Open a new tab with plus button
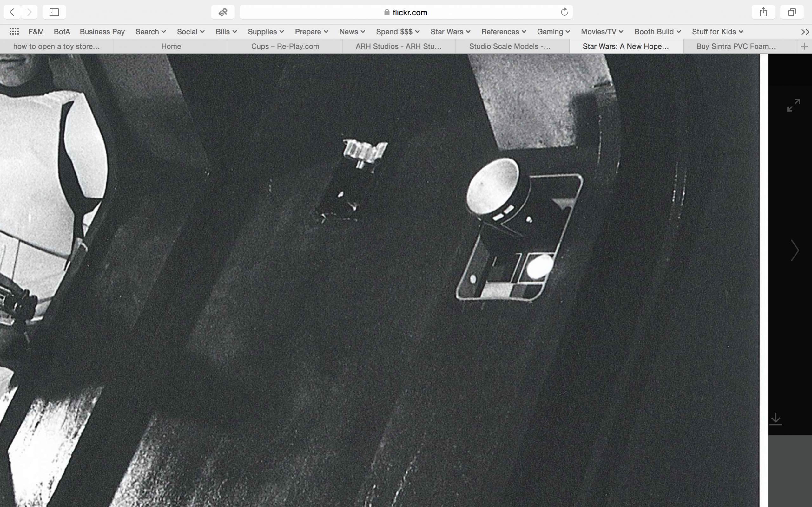The width and height of the screenshot is (812, 507). click(x=804, y=46)
